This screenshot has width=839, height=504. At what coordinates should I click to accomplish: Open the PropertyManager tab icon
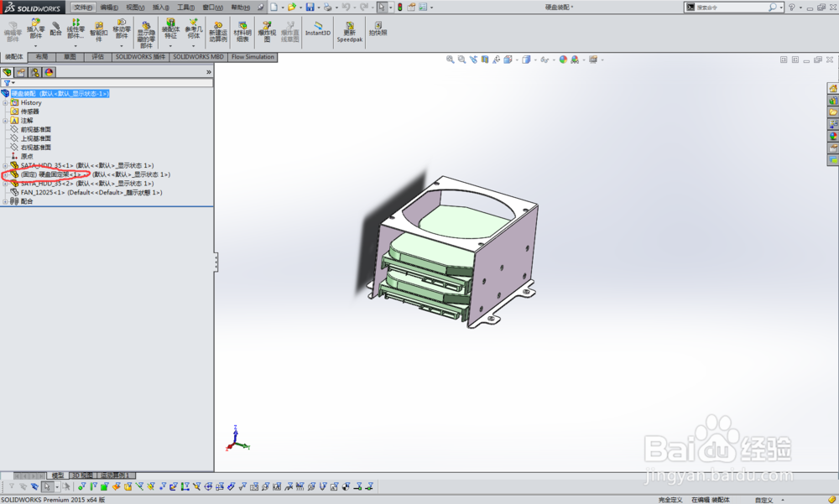coord(21,72)
